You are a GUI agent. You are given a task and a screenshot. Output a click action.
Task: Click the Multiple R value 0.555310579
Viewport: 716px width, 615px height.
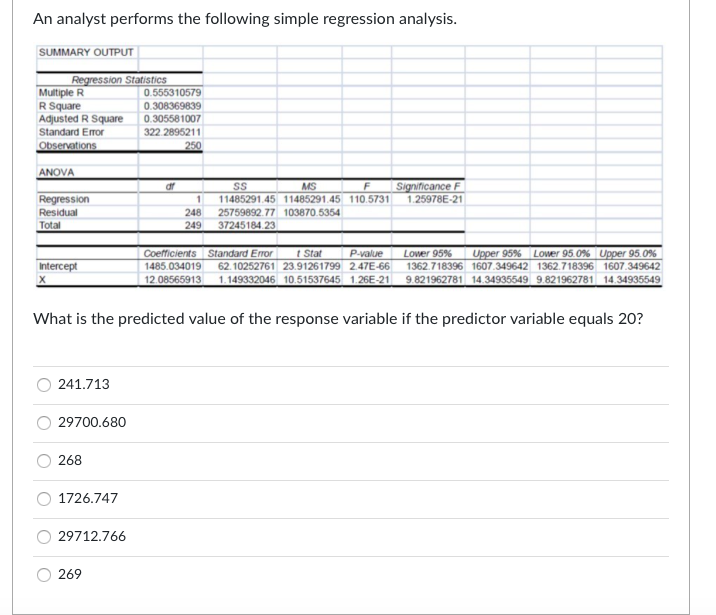pos(172,93)
